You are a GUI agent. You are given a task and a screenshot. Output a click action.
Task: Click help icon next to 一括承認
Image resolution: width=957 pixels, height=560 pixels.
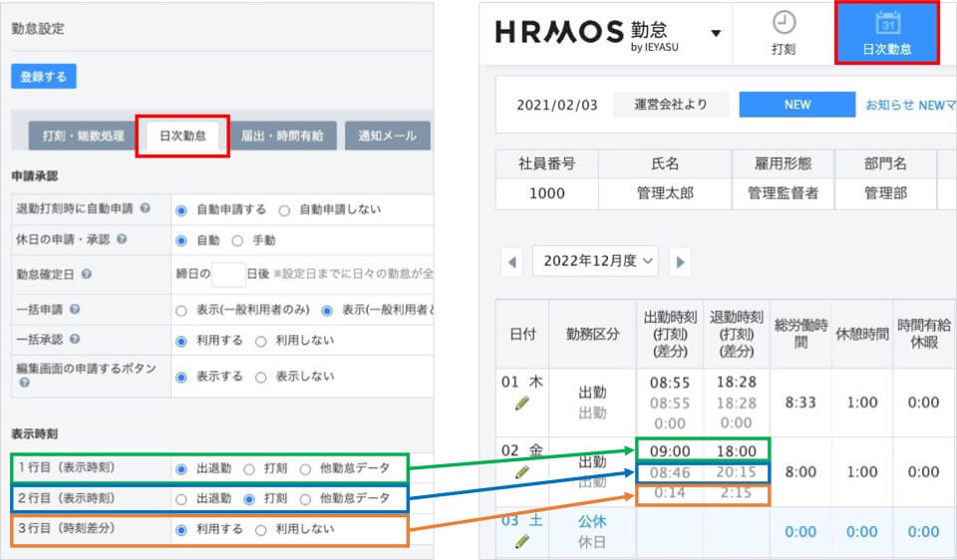[x=75, y=339]
